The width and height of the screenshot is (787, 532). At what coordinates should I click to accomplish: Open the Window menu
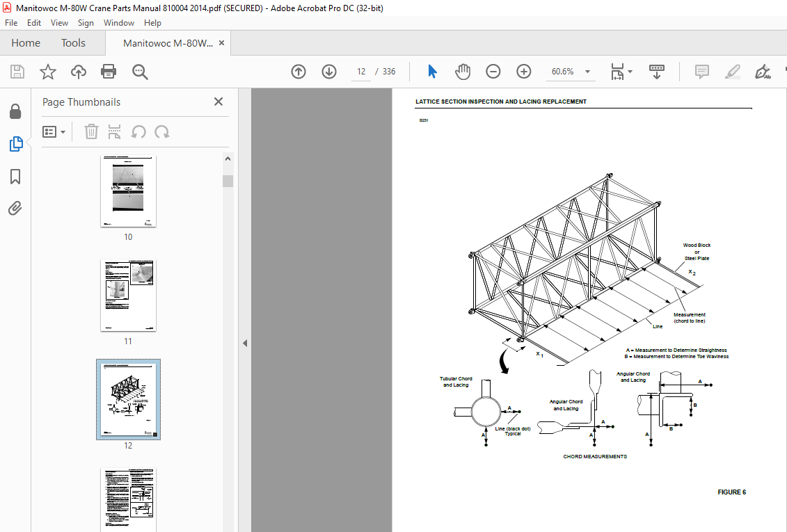(119, 22)
